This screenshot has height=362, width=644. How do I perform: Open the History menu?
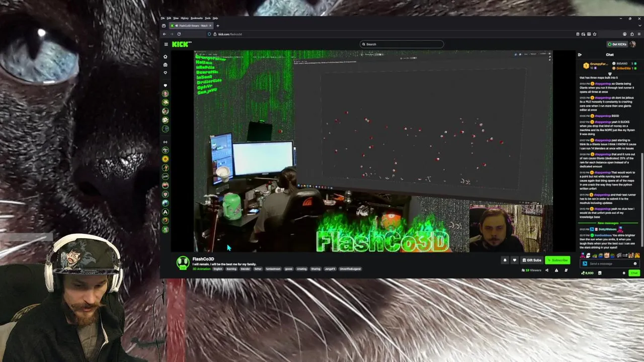coord(185,18)
